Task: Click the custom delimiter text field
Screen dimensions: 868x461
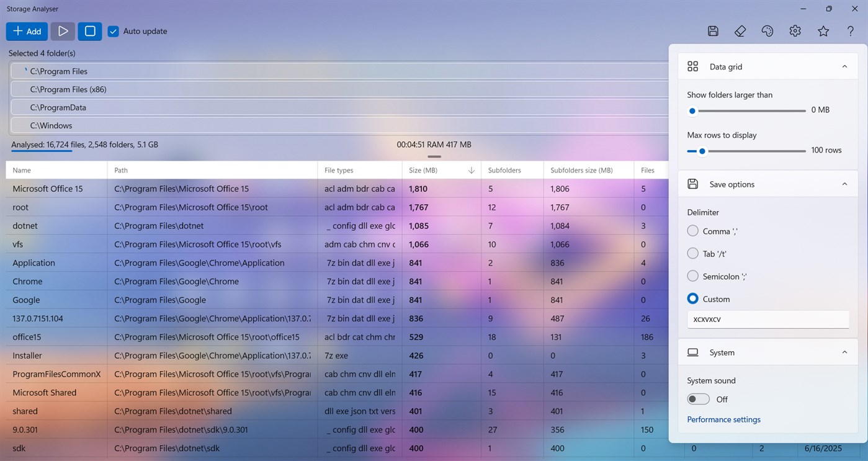Action: [767, 319]
